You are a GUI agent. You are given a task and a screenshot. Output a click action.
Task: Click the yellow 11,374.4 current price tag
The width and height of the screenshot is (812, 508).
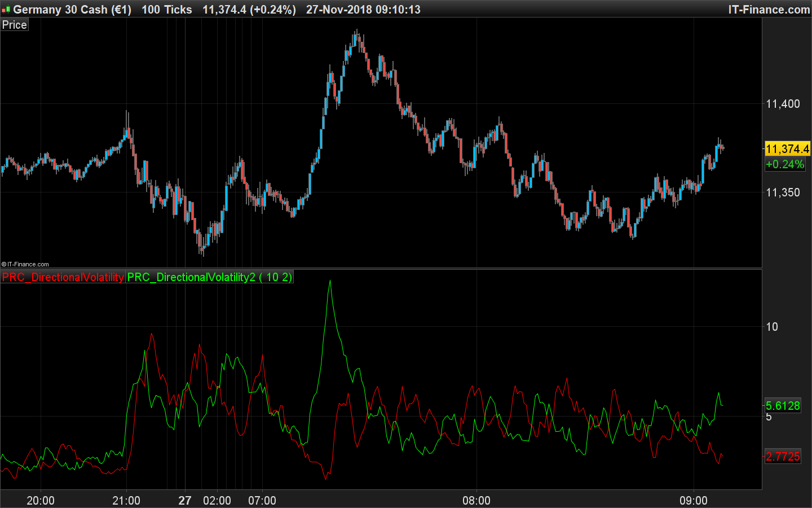pos(787,149)
